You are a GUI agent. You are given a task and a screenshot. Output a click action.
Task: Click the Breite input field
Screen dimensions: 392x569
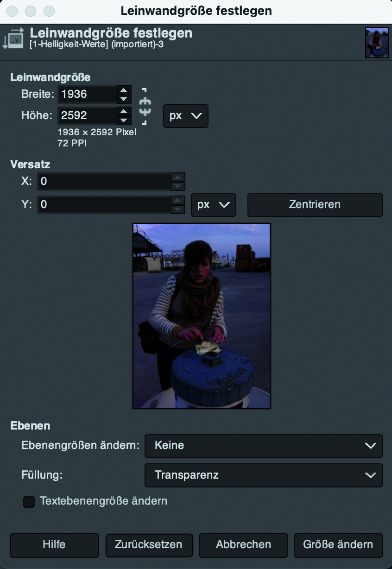tap(88, 95)
